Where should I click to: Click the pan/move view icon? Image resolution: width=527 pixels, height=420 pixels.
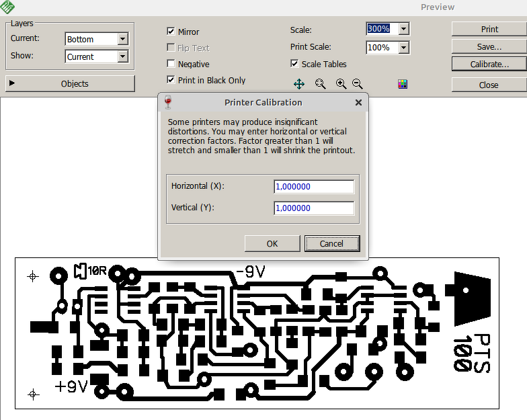coord(299,84)
